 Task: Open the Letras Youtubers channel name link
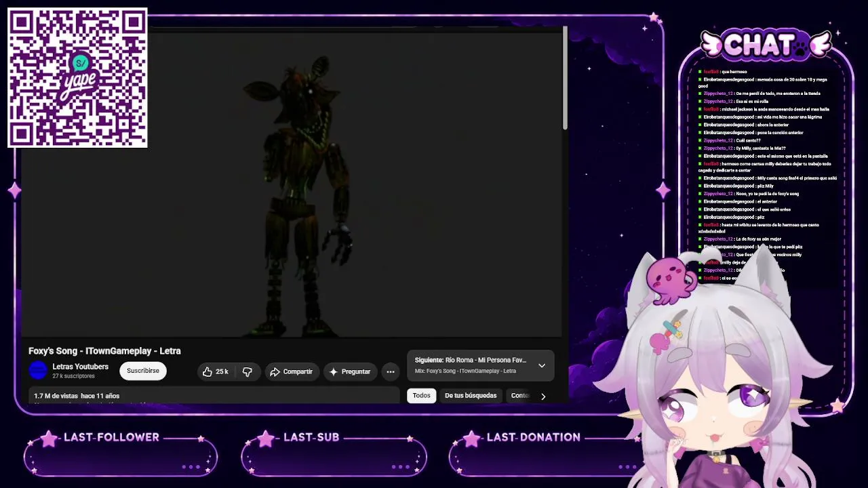(80, 367)
